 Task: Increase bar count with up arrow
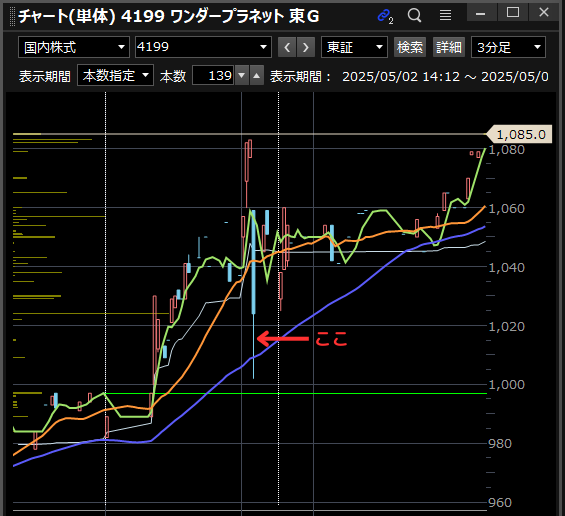(257, 75)
